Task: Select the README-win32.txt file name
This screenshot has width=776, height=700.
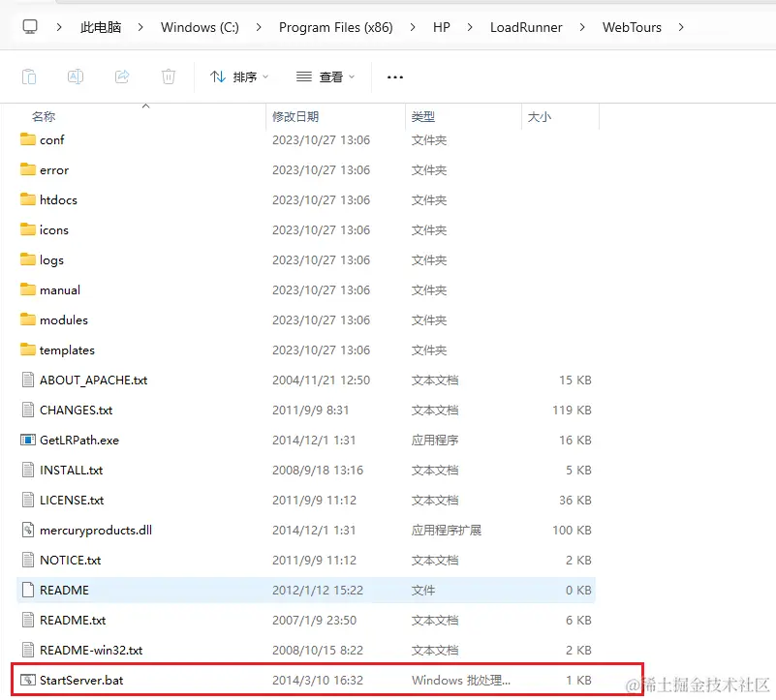Action: pyautogui.click(x=91, y=650)
